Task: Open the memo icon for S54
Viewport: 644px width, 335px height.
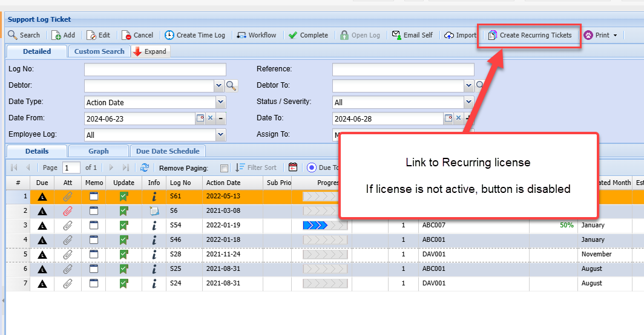Action: pyautogui.click(x=94, y=225)
